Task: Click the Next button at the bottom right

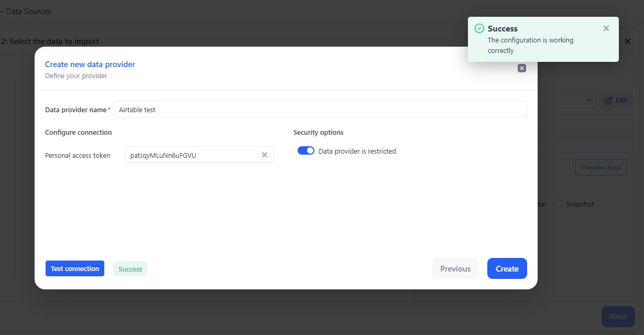Action: 618,317
